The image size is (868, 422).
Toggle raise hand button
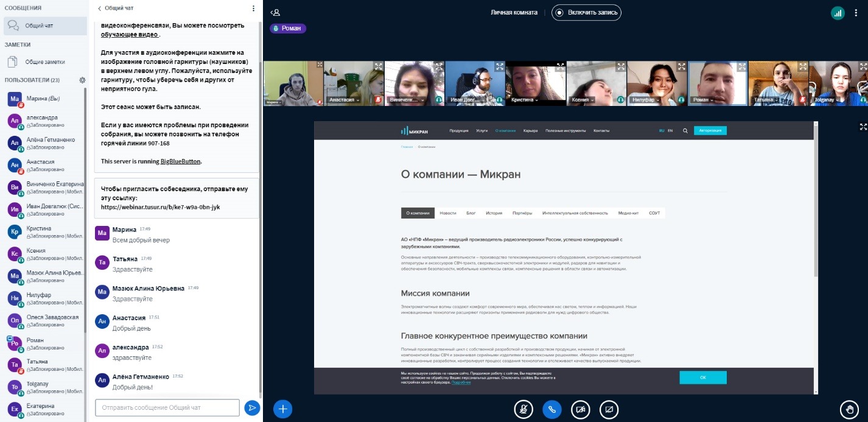849,409
